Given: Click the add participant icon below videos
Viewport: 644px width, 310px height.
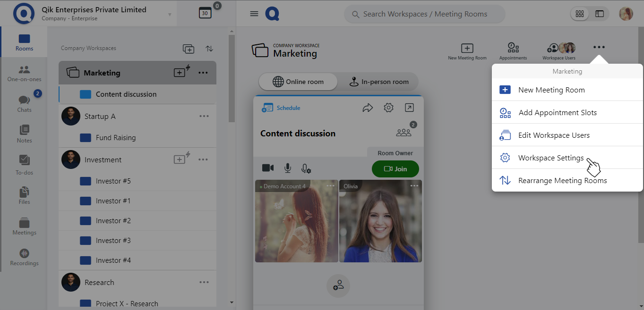Looking at the screenshot, I should pos(338,286).
